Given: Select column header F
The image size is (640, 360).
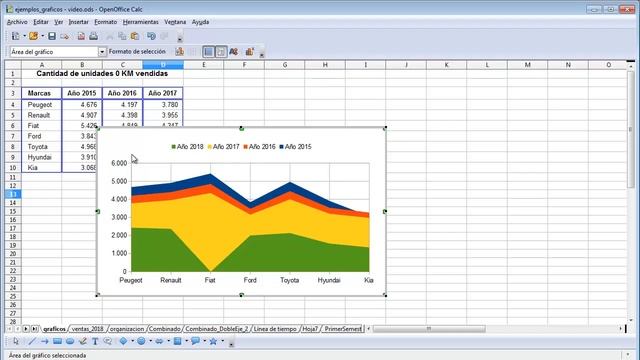Looking at the screenshot, I should click(244, 65).
